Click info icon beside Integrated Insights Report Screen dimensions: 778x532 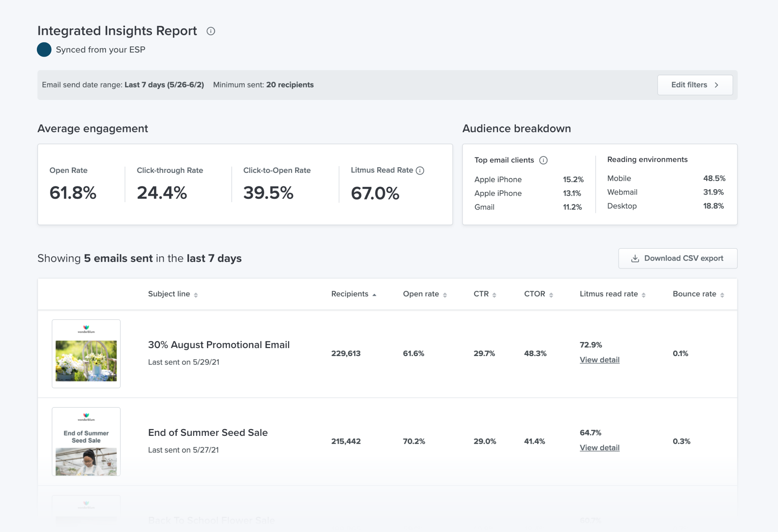pos(211,31)
